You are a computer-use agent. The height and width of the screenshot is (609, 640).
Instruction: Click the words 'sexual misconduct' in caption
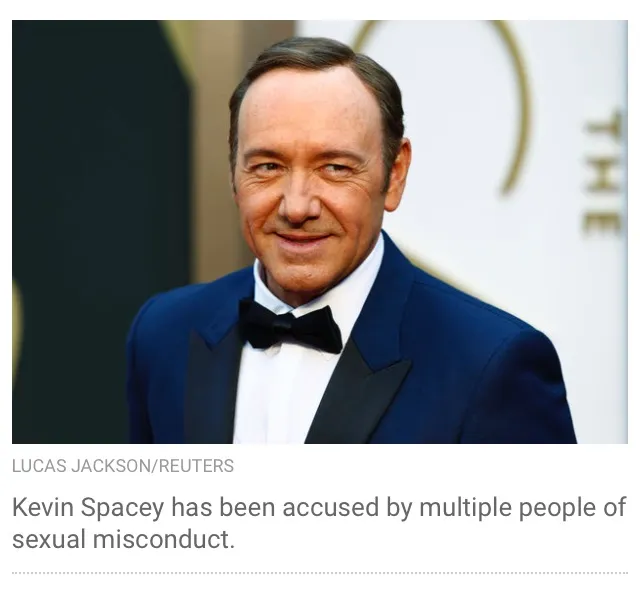click(x=123, y=539)
